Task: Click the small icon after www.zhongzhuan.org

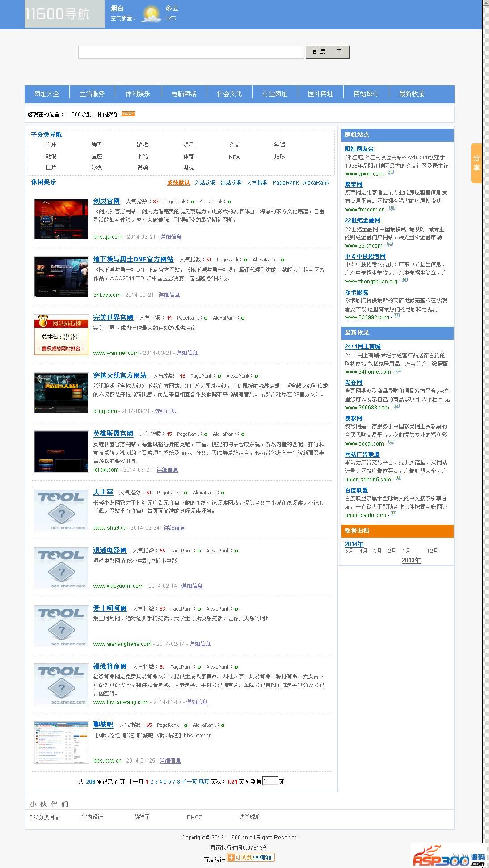Action: 405,280
